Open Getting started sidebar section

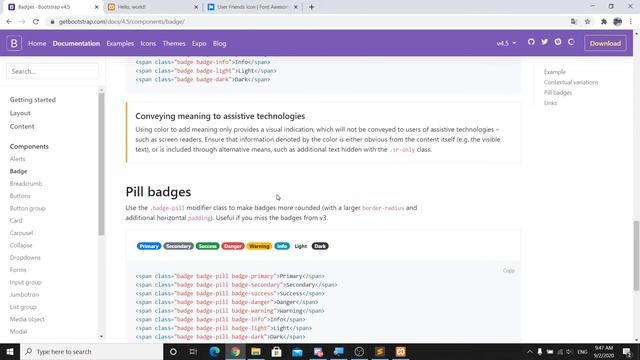33,100
